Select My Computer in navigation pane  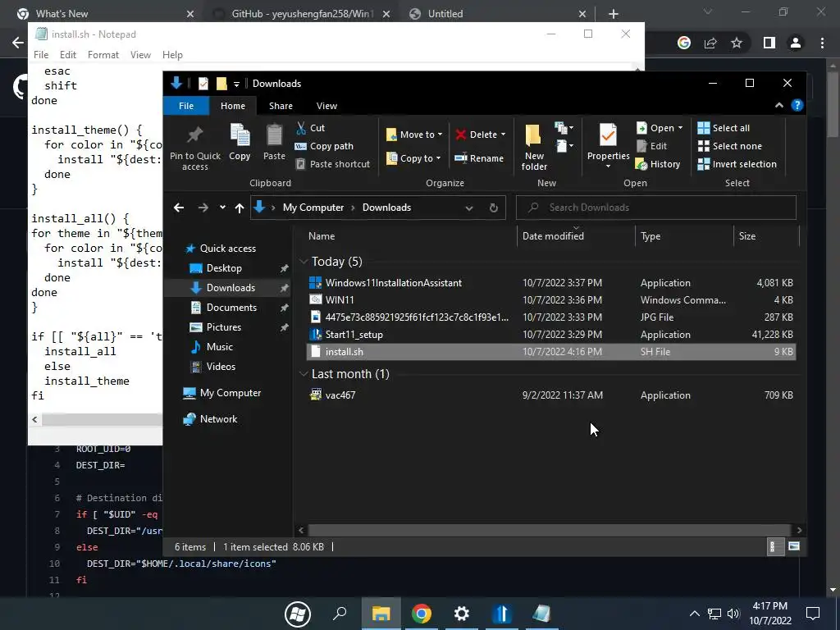coord(231,393)
